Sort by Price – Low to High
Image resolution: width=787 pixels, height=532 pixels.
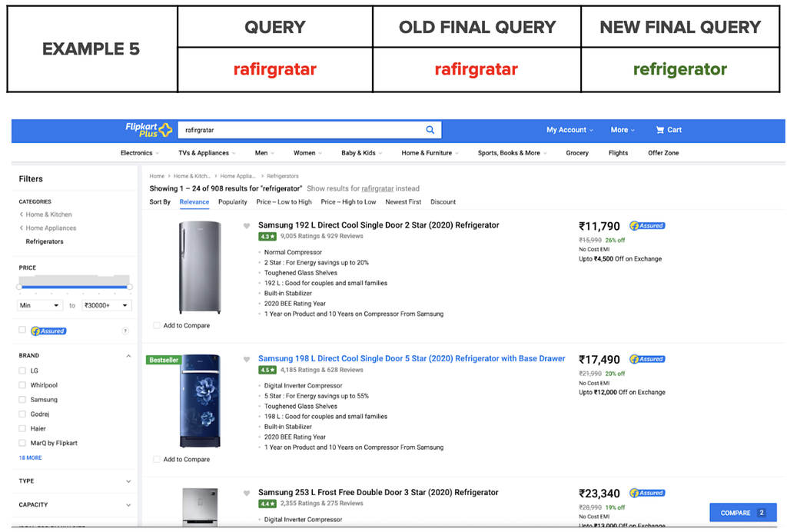point(284,201)
